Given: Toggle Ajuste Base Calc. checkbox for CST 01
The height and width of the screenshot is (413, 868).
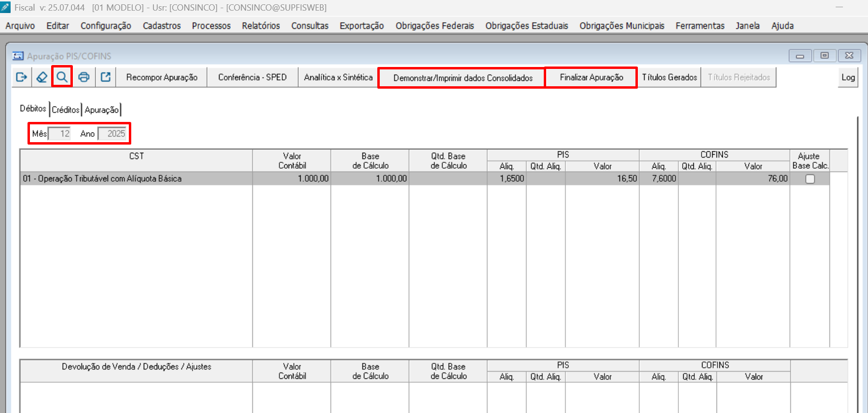Looking at the screenshot, I should 810,179.
